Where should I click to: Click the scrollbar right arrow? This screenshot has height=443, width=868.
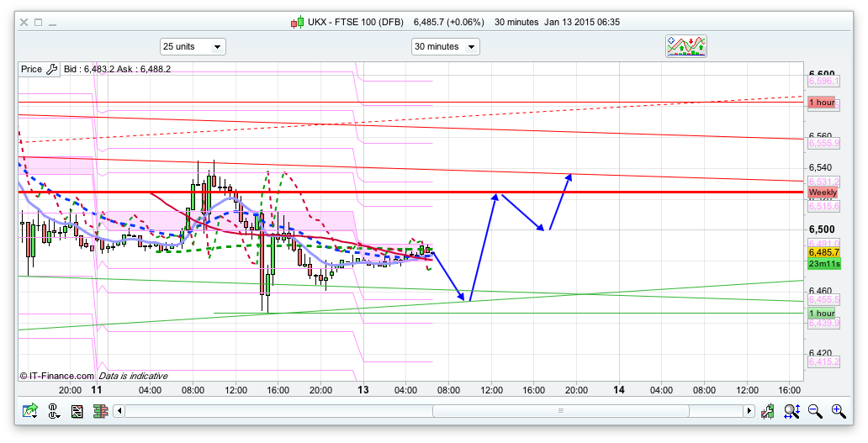tap(749, 411)
